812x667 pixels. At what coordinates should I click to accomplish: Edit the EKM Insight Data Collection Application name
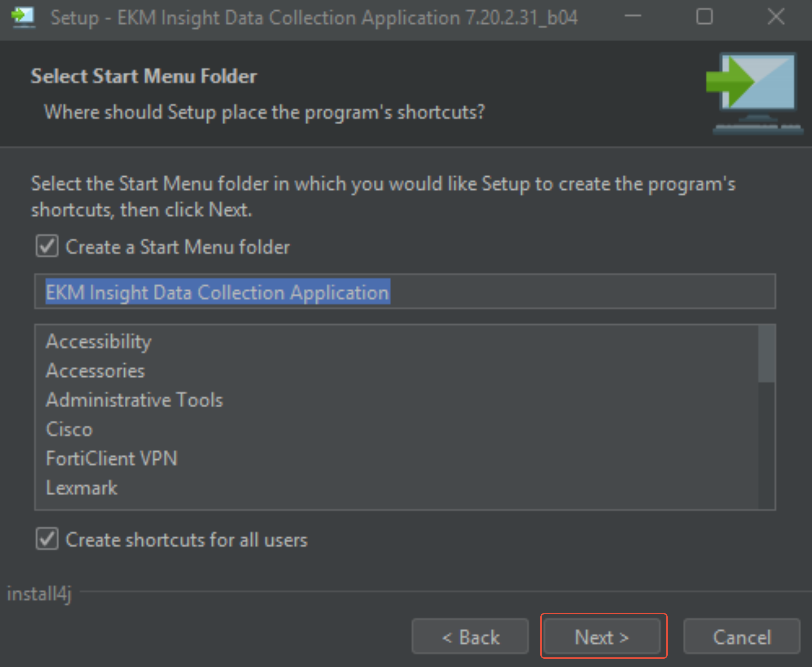[217, 292]
